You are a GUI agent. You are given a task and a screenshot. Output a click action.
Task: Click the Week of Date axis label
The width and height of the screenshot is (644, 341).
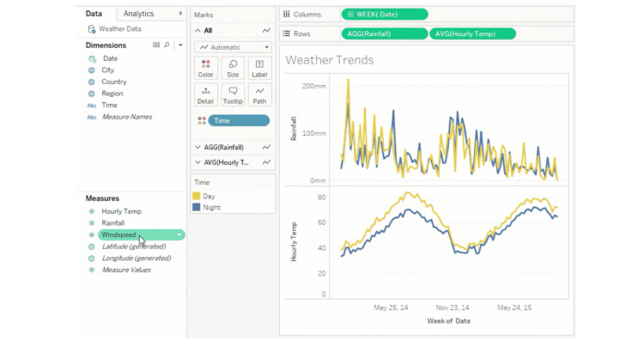(448, 321)
